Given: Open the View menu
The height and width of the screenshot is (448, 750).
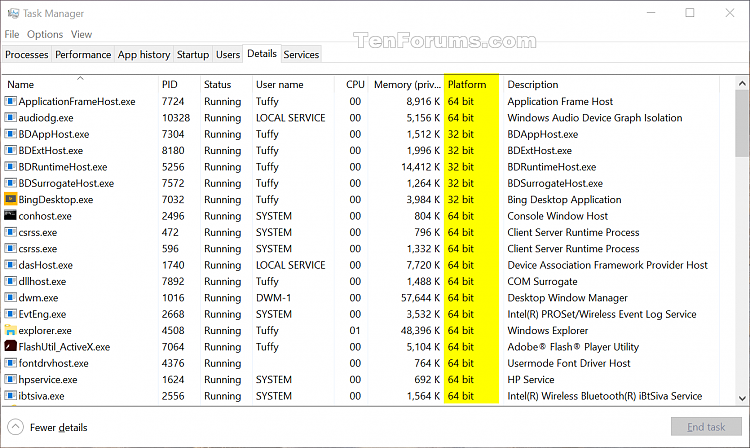Looking at the screenshot, I should (x=81, y=34).
